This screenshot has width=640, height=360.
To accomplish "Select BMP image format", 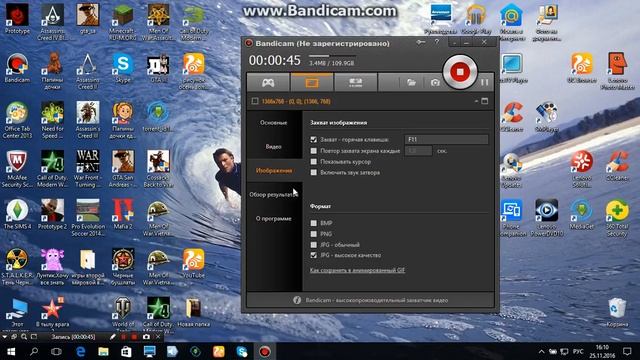I will (x=313, y=223).
